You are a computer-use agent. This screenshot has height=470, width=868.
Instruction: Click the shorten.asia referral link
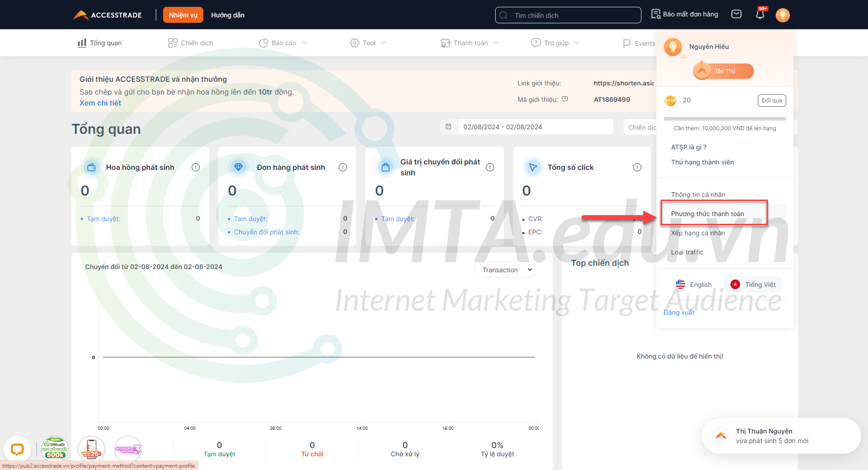[x=624, y=83]
